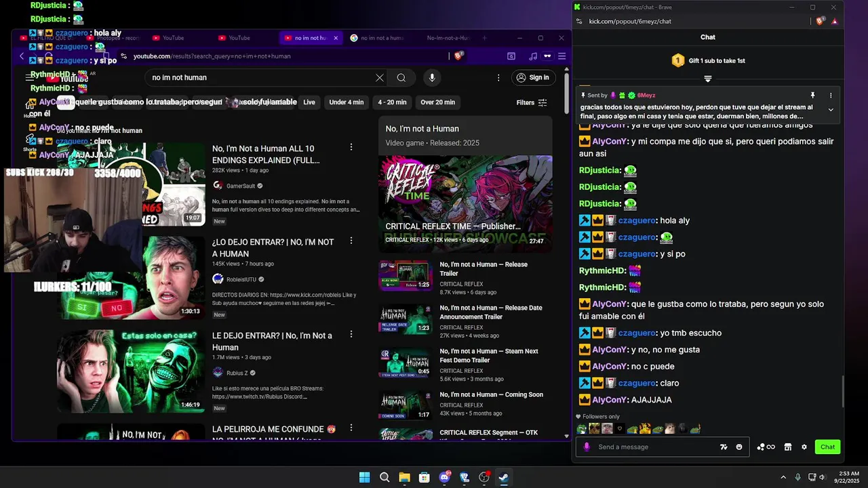Open the Kick chat shop icon
The image size is (868, 488).
point(788,447)
